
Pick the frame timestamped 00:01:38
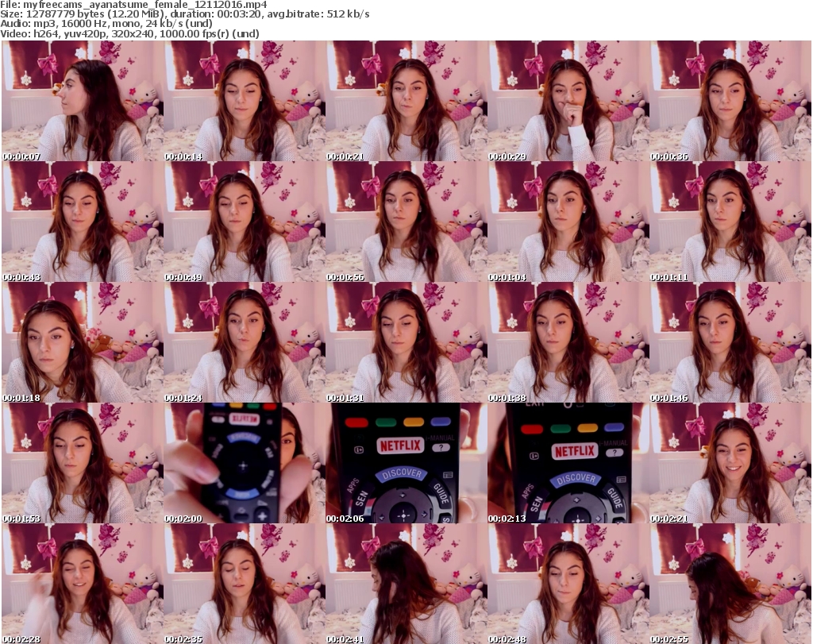[568, 342]
